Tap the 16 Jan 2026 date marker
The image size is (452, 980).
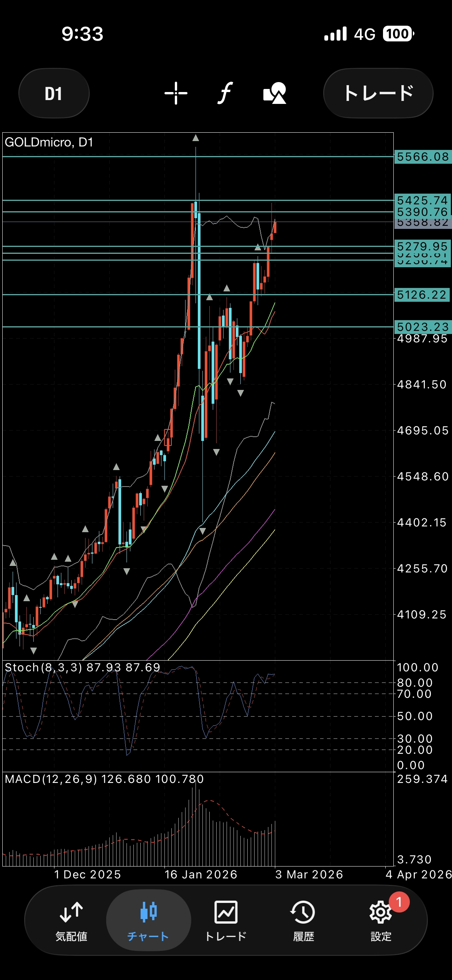click(x=201, y=874)
